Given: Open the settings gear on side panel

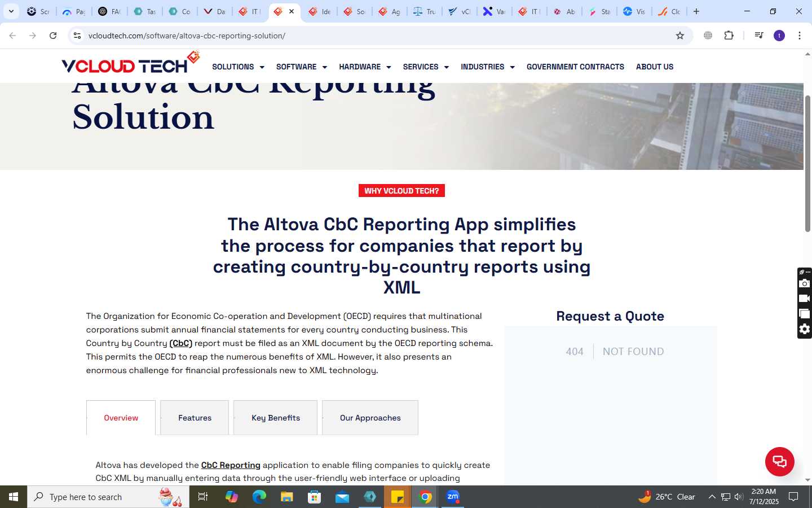Looking at the screenshot, I should coord(805,329).
